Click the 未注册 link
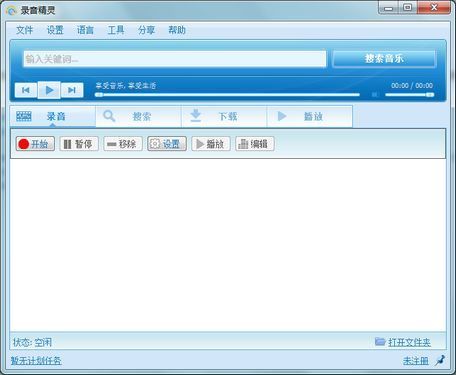Viewport: 456px width, 375px height. pos(415,361)
